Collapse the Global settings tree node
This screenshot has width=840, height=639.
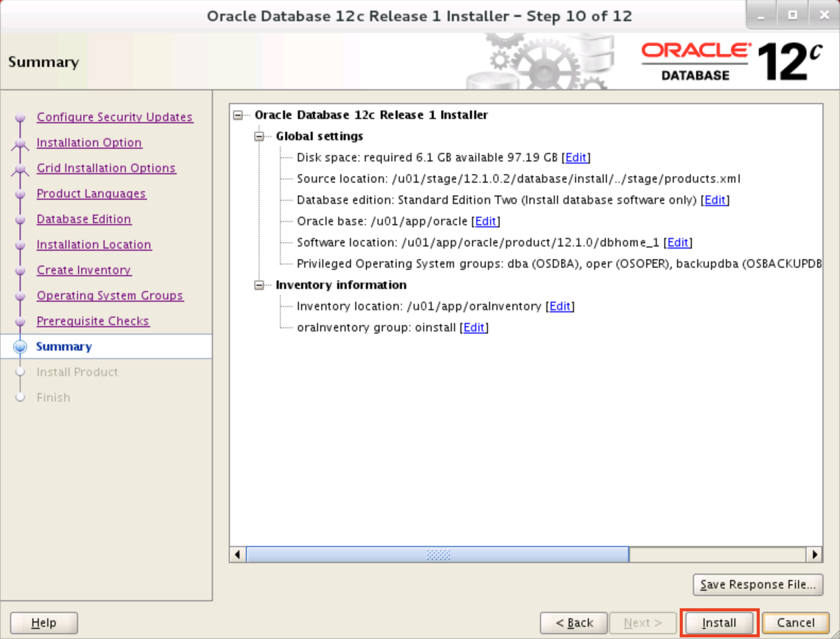click(x=259, y=137)
